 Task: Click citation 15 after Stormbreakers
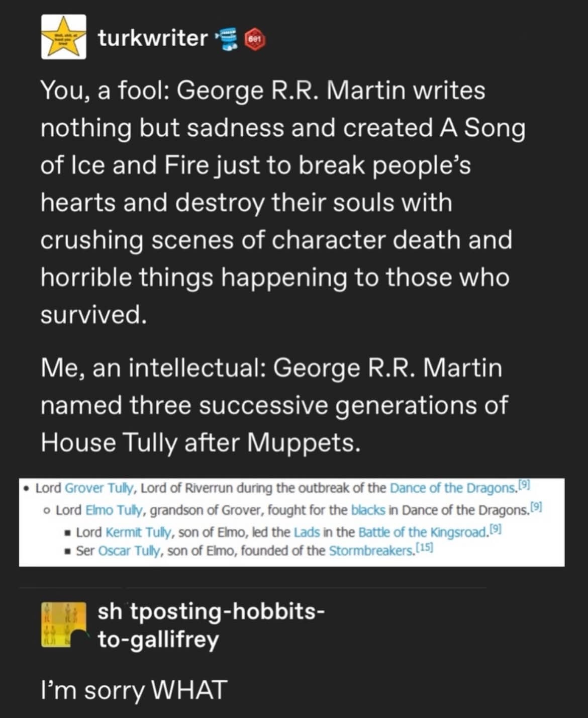pyautogui.click(x=424, y=549)
